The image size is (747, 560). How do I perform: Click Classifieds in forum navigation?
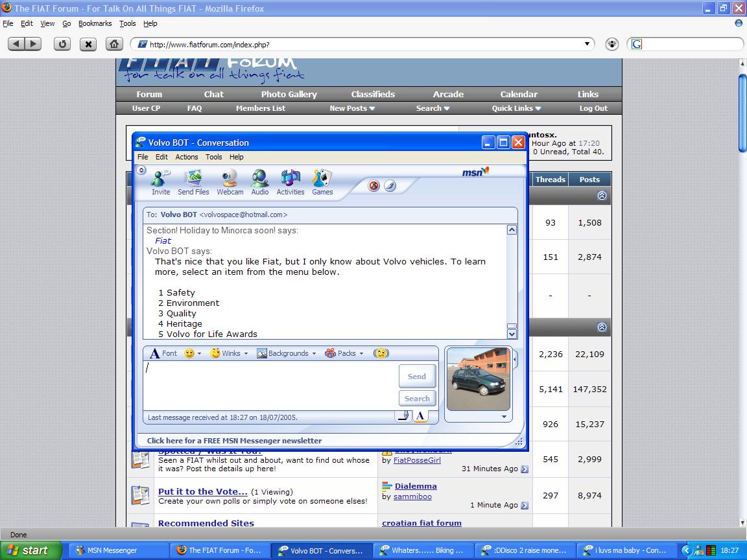point(373,94)
